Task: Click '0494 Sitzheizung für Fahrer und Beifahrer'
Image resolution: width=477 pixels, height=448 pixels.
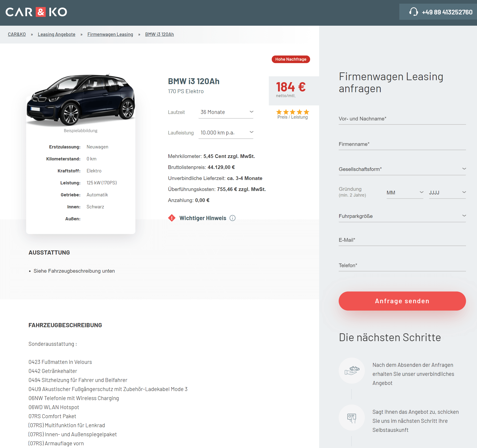Action: (x=78, y=380)
